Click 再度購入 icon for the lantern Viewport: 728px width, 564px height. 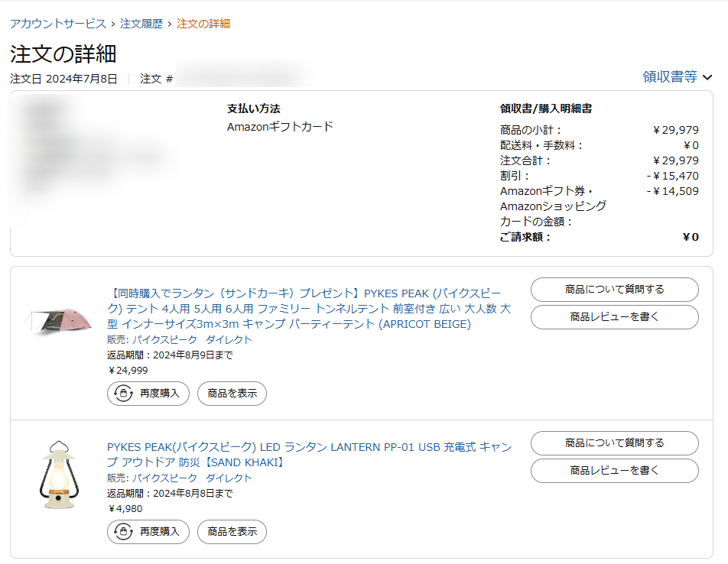122,531
